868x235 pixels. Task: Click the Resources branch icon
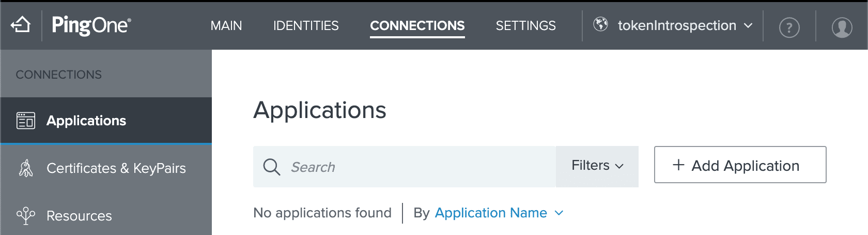pyautogui.click(x=26, y=215)
